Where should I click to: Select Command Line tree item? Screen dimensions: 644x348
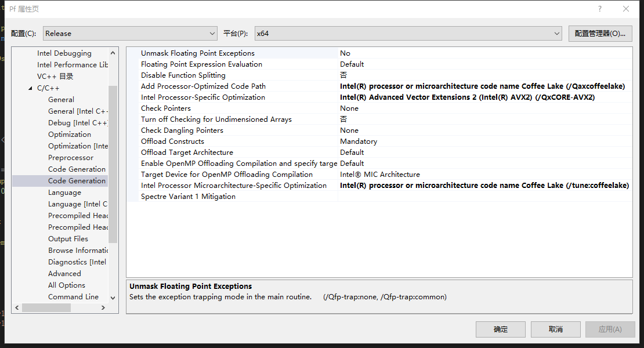click(x=73, y=297)
